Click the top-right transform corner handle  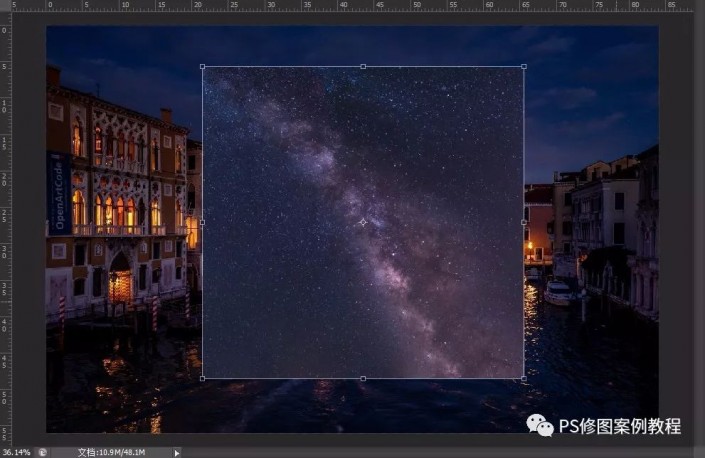click(524, 67)
